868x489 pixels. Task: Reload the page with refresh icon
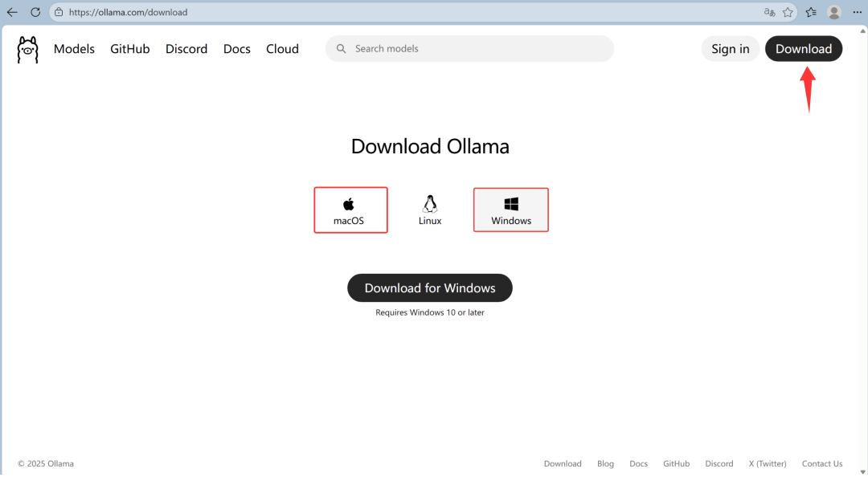(x=35, y=12)
